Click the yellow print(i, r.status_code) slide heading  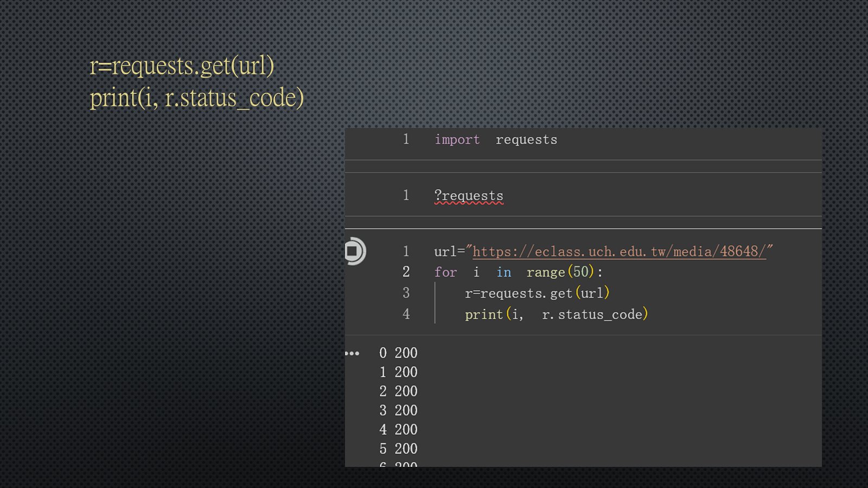196,98
